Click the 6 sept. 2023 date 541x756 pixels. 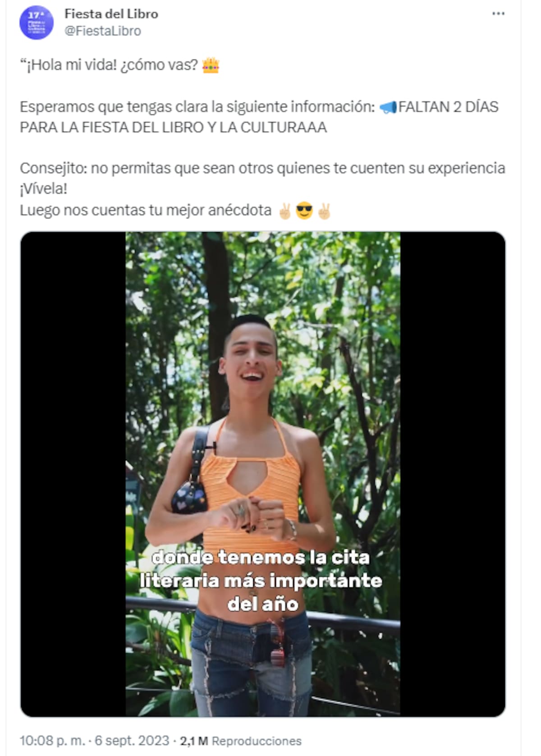[132, 741]
